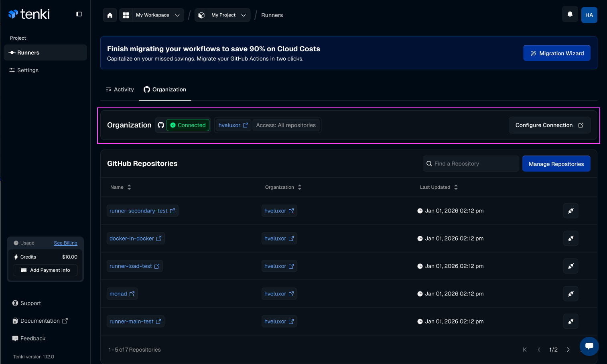Switch to the Activity tab
607x364 pixels.
click(x=119, y=89)
